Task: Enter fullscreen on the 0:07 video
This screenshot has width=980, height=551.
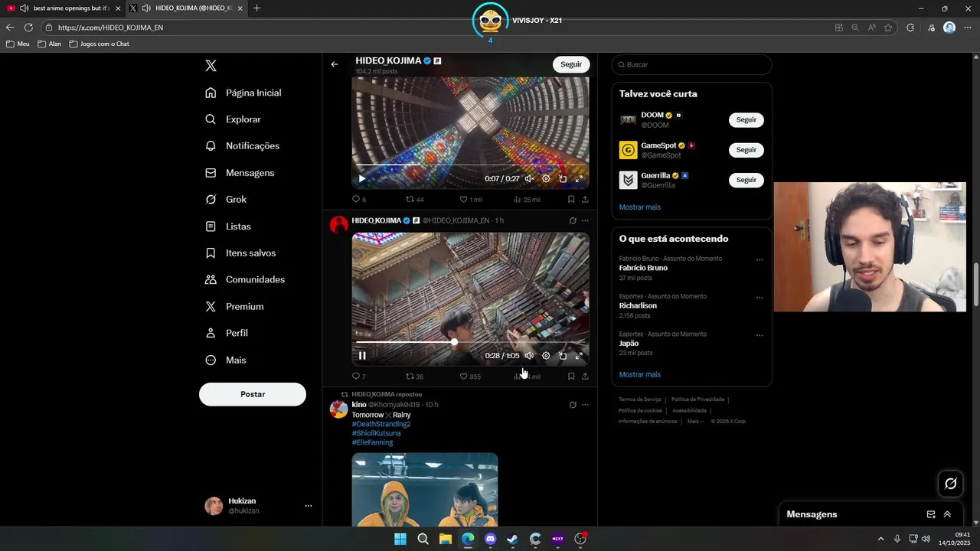Action: [579, 178]
